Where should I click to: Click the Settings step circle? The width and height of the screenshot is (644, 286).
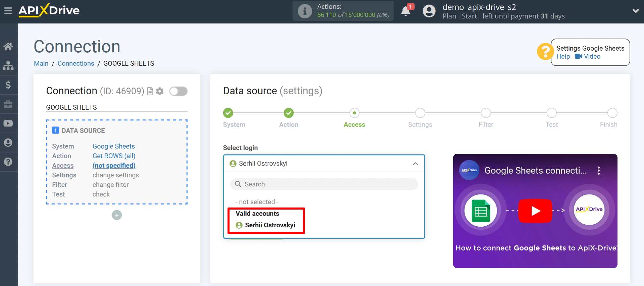(x=420, y=113)
